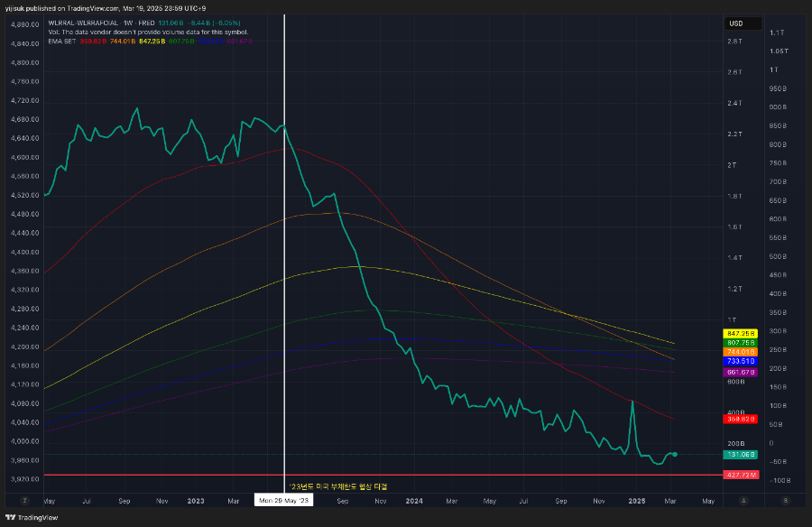Select the Vol indicator notice line
The height and width of the screenshot is (527, 812).
click(x=148, y=32)
